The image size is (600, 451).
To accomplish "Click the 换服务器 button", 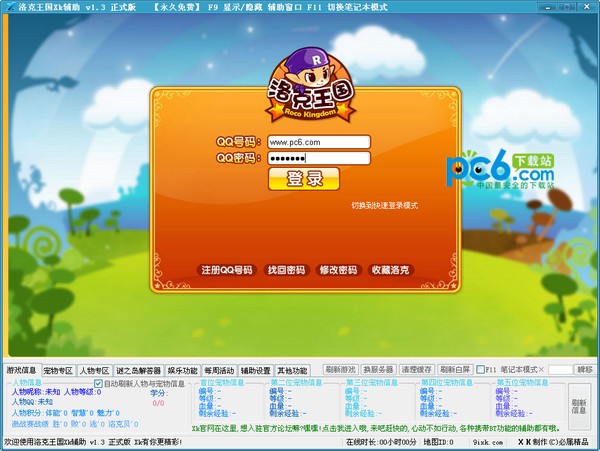I will pyautogui.click(x=378, y=369).
